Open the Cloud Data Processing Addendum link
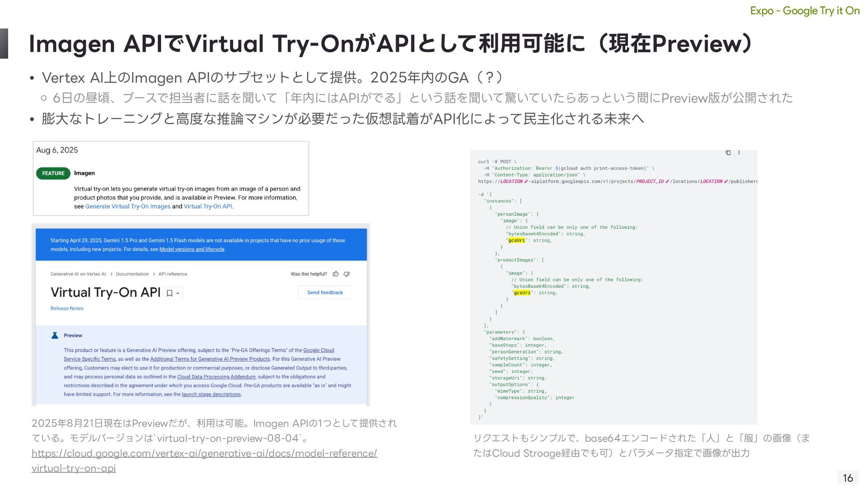 [x=216, y=377]
